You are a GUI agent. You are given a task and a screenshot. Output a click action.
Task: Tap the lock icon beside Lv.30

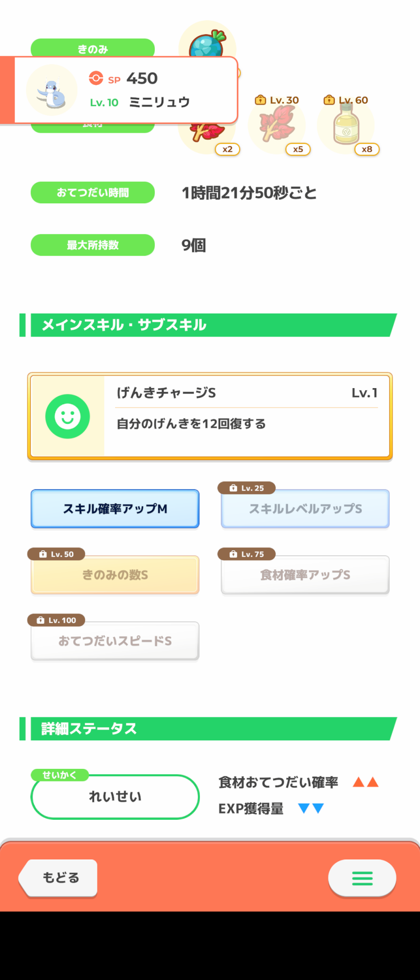pos(260,100)
